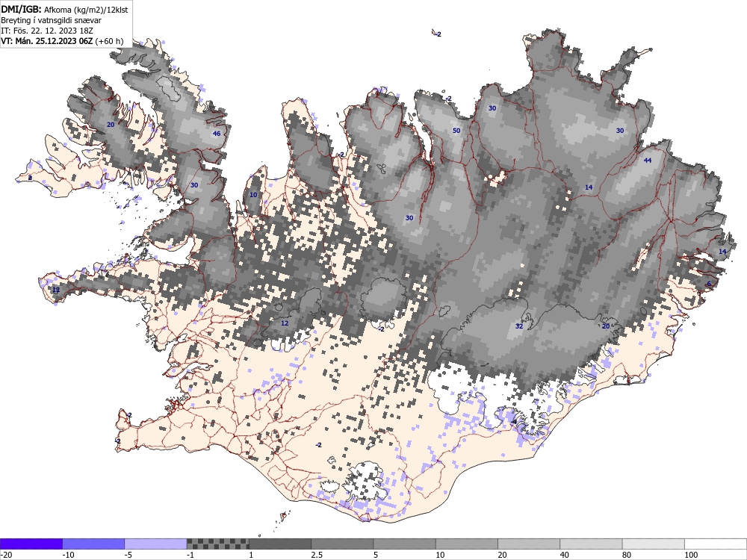Click the '80' legend tick label
This screenshot has width=747, height=560.
[x=627, y=555]
